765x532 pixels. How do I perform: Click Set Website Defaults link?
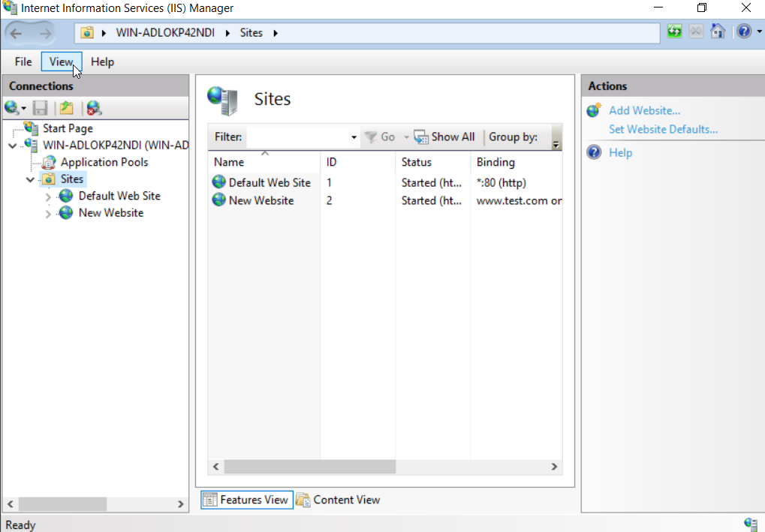(x=663, y=129)
